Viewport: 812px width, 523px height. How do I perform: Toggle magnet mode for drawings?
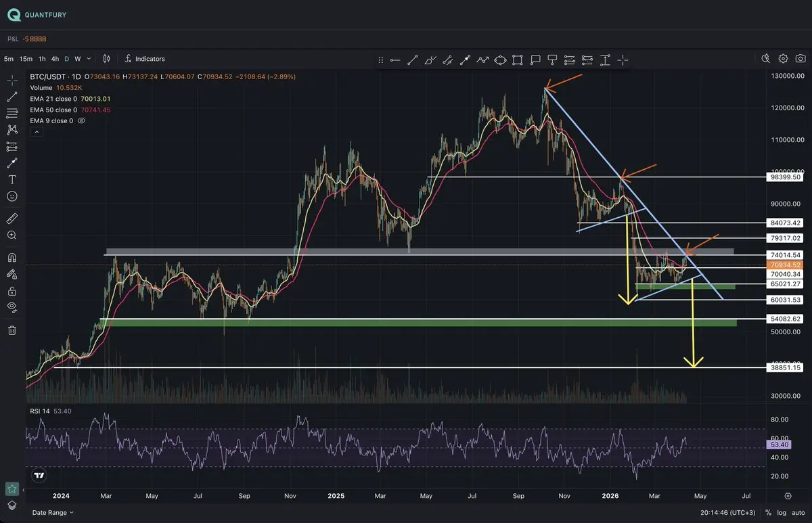[x=12, y=258]
